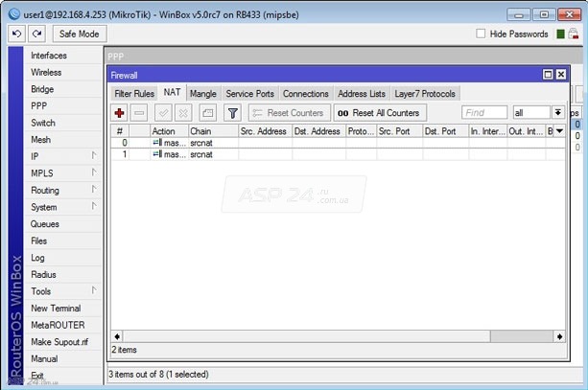Click the undo arrow button
The image size is (588, 390).
(x=17, y=34)
